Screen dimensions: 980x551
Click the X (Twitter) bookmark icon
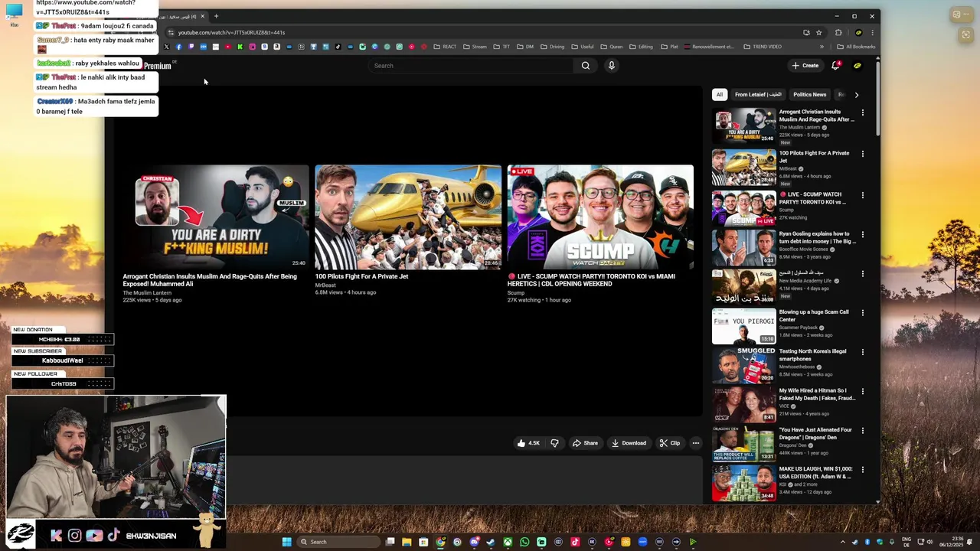click(166, 47)
